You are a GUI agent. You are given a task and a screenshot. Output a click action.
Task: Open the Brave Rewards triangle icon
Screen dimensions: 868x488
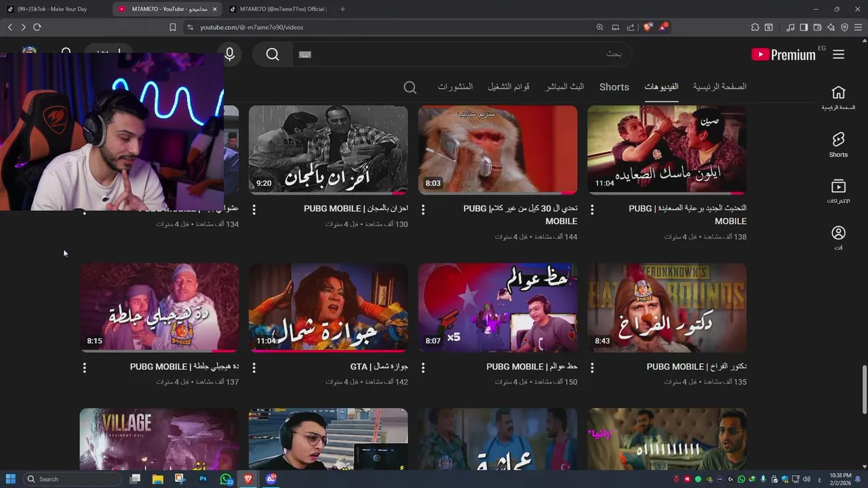[663, 27]
